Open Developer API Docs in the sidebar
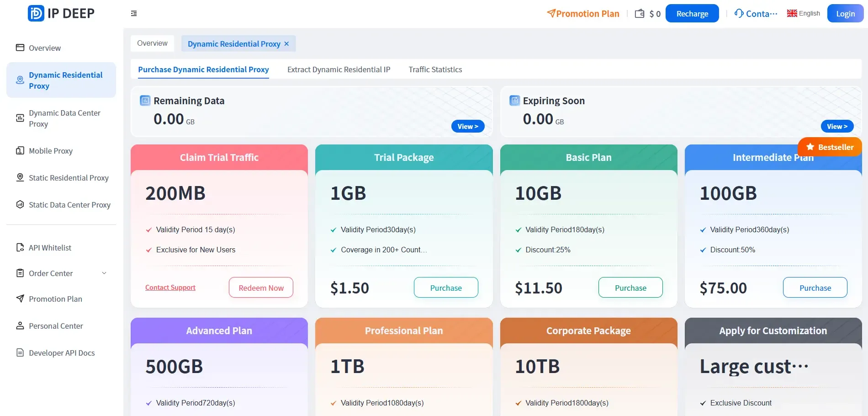The width and height of the screenshot is (868, 416). tap(62, 353)
